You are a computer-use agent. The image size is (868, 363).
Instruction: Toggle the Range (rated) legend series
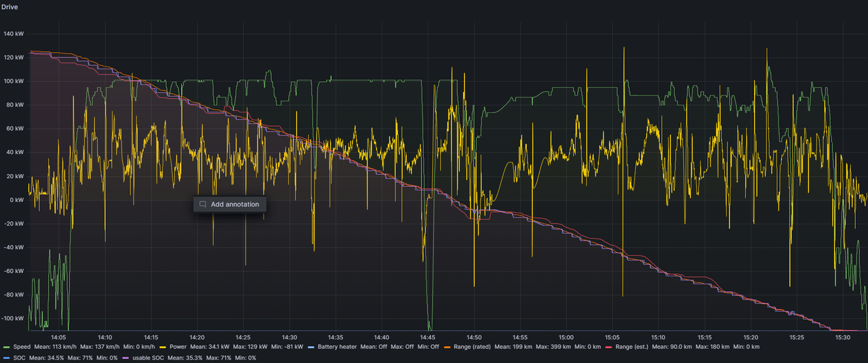pos(472,347)
